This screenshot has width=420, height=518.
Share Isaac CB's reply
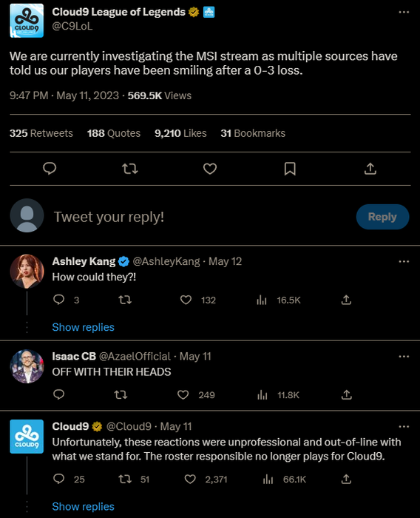346,394
